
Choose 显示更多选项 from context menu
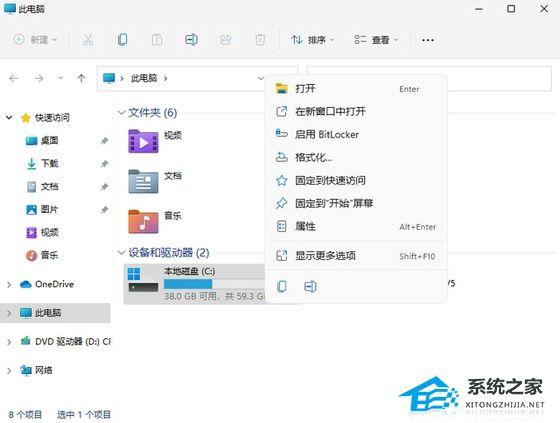pyautogui.click(x=356, y=256)
